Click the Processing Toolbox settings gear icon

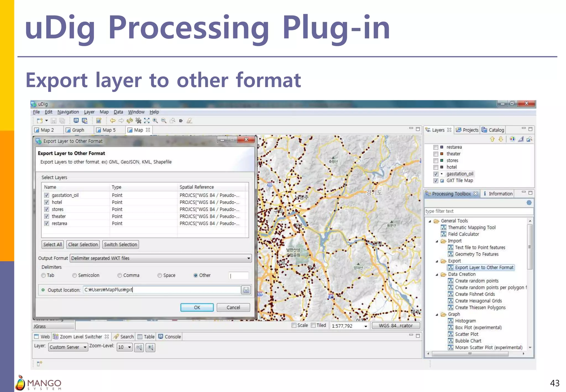[x=529, y=202]
